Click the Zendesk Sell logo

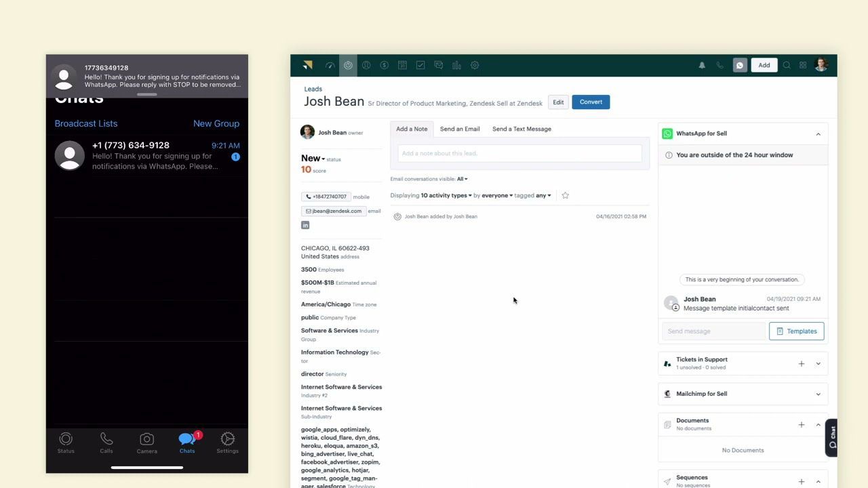[308, 65]
